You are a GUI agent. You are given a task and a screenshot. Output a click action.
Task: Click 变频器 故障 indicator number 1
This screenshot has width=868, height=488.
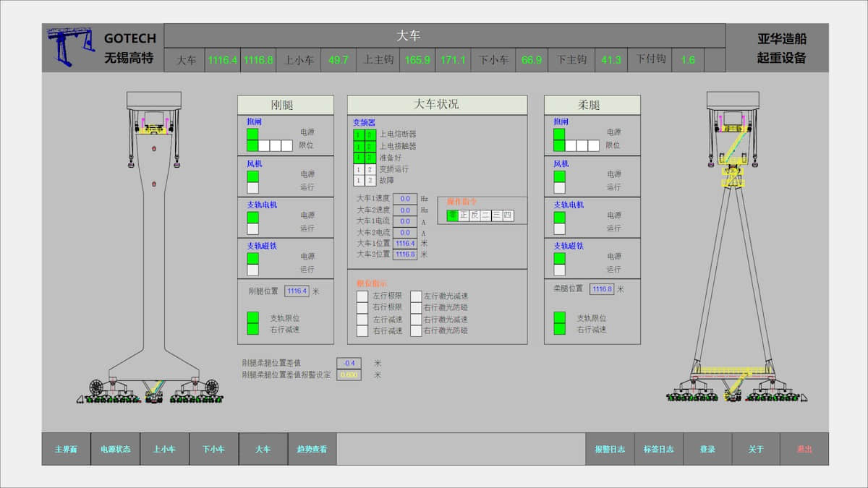coord(359,181)
